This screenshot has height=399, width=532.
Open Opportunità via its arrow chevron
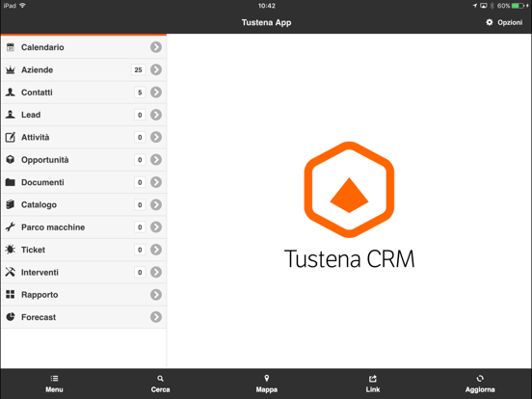tap(156, 159)
